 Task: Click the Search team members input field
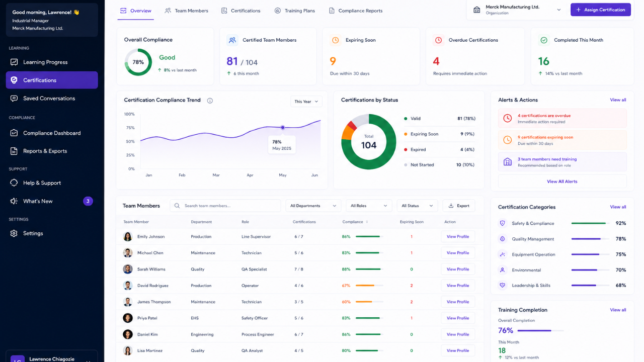click(225, 206)
